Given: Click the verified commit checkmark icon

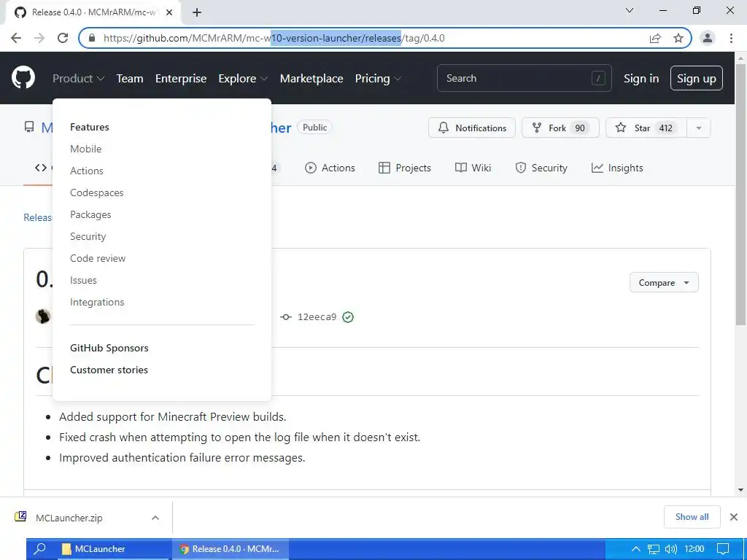Looking at the screenshot, I should [348, 317].
